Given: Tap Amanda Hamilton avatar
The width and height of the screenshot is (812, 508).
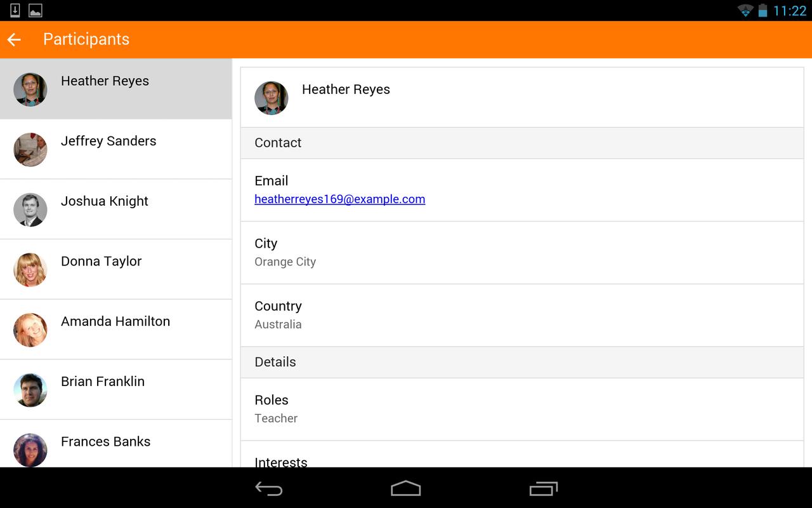Looking at the screenshot, I should point(30,330).
